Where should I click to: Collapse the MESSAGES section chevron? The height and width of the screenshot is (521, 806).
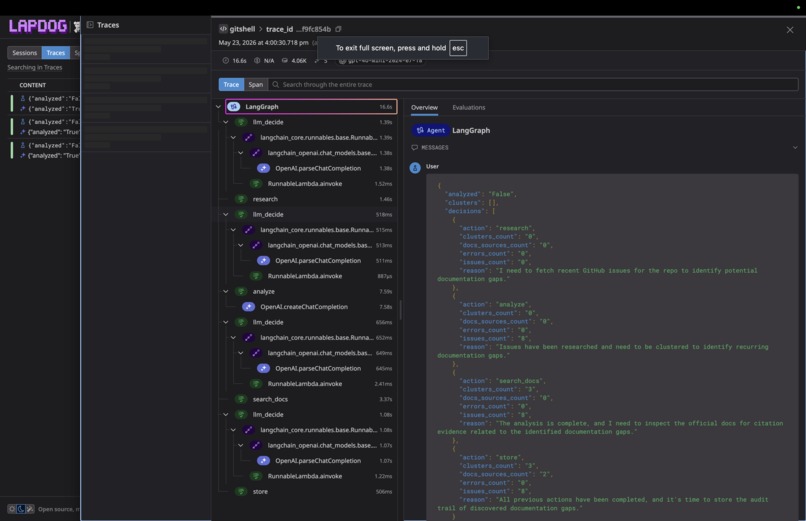coord(795,147)
